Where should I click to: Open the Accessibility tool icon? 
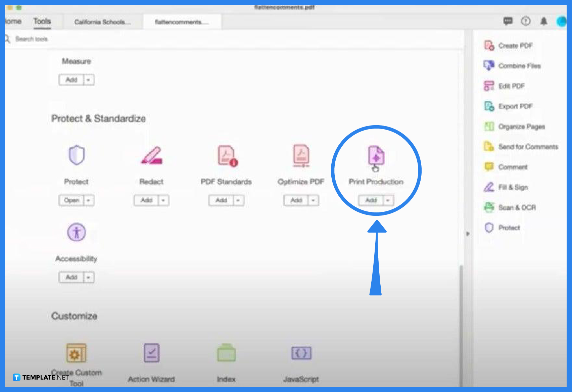click(x=77, y=232)
